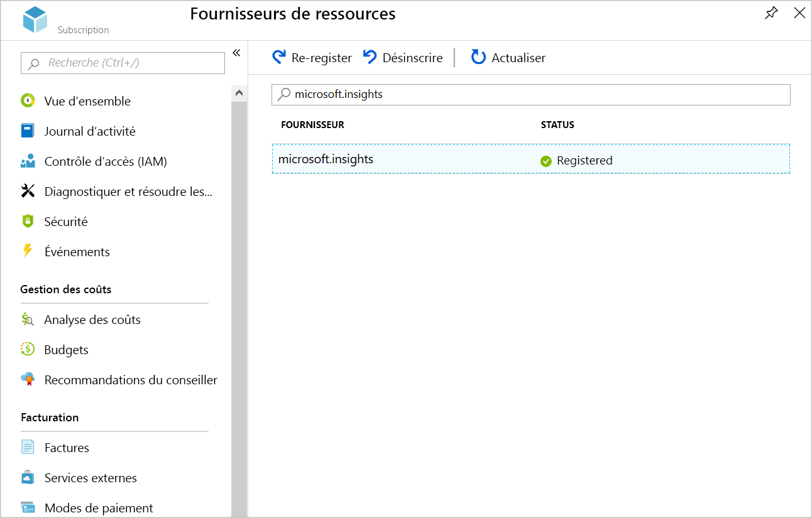Click the Actualiser button label
The height and width of the screenshot is (518, 812).
click(518, 58)
